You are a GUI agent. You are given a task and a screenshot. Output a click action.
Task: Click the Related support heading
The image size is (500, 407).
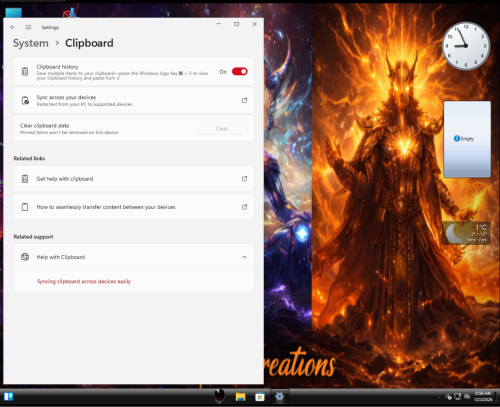tap(33, 237)
